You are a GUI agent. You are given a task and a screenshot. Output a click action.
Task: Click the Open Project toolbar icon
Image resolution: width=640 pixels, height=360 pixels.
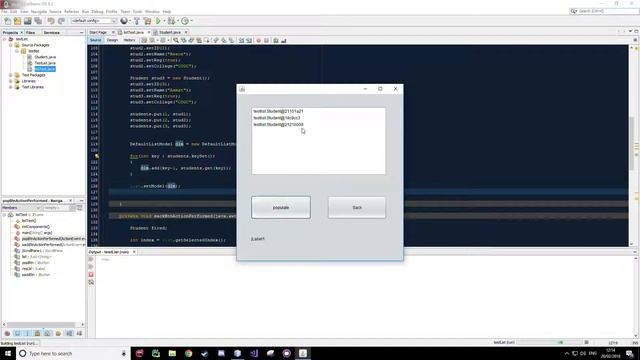[x=27, y=21]
